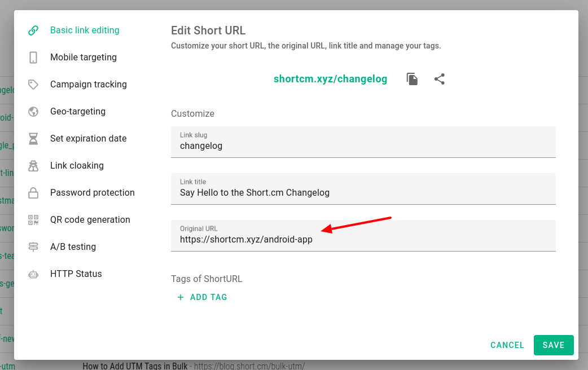
Task: Open the Set expiration date section
Action: [88, 139]
